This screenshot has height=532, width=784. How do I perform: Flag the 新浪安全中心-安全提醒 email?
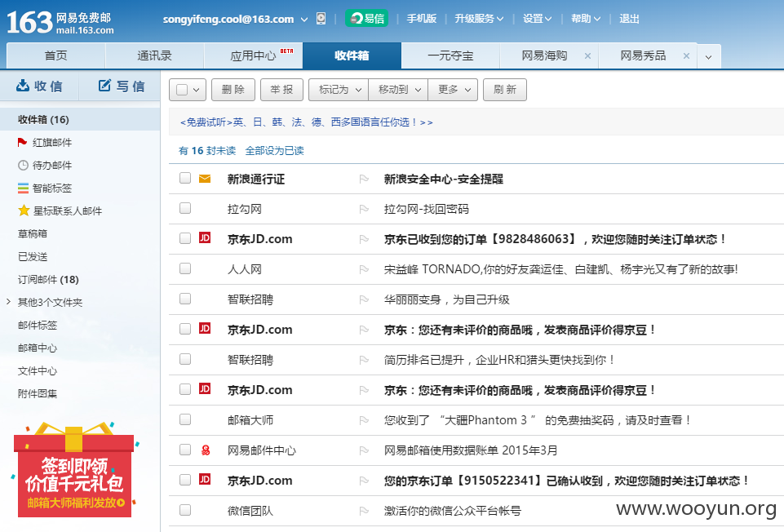coord(364,179)
